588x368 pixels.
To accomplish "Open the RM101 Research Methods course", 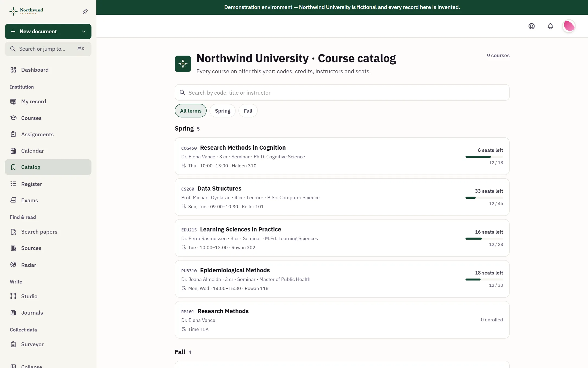I will (x=342, y=320).
